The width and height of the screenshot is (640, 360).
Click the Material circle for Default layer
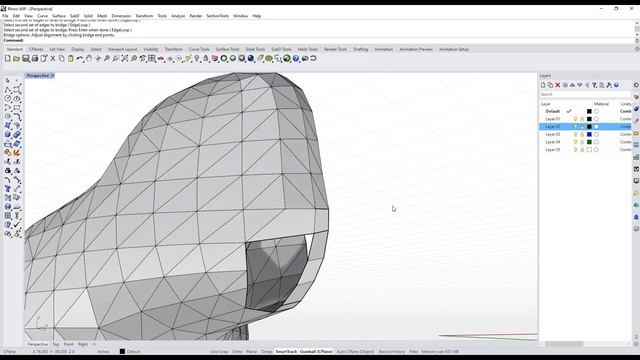coord(596,111)
